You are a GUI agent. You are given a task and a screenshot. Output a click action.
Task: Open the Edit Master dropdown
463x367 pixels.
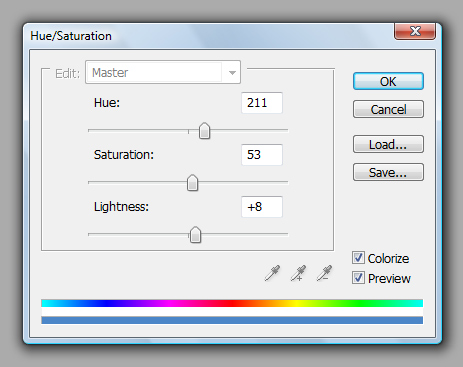click(163, 72)
